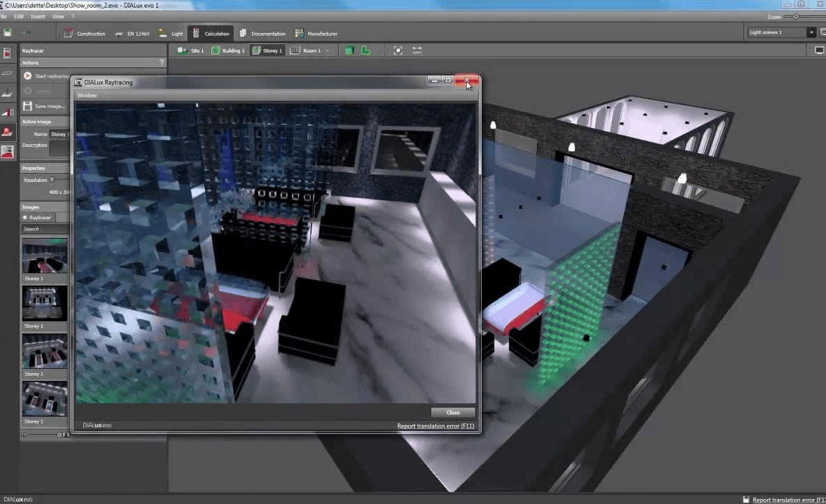The width and height of the screenshot is (826, 504).
Task: Click the zoom-to-fit frame icon
Action: pos(398,50)
